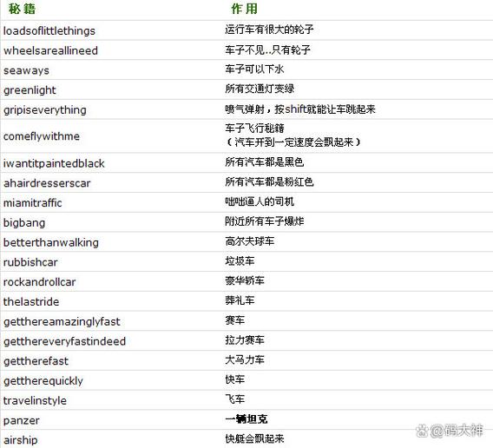Select the description 垃圾车

tap(240, 261)
